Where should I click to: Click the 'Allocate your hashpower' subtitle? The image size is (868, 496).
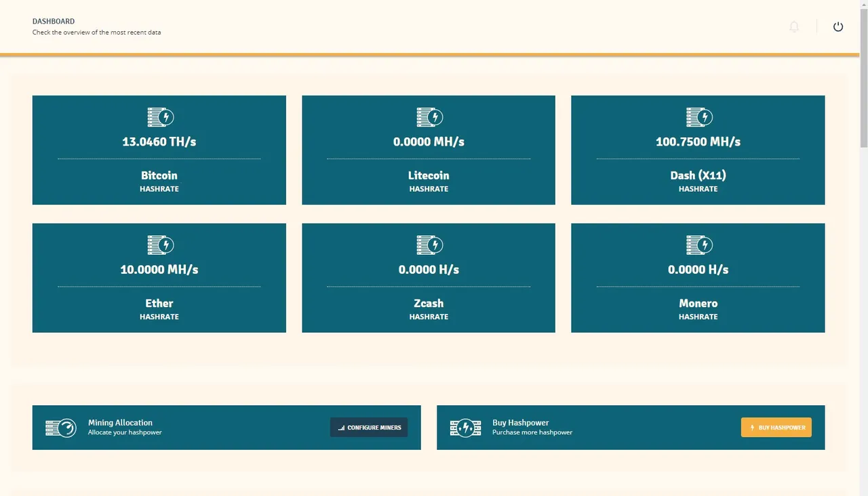tap(125, 432)
